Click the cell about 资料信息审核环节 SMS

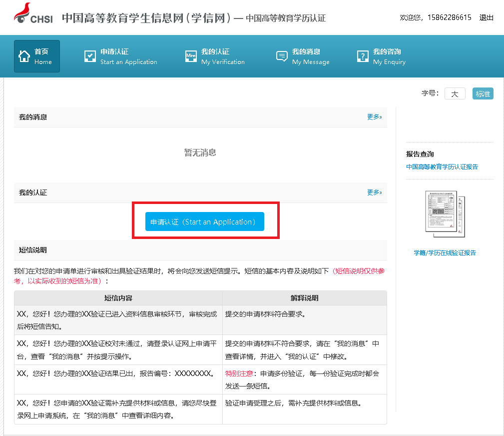(x=118, y=320)
